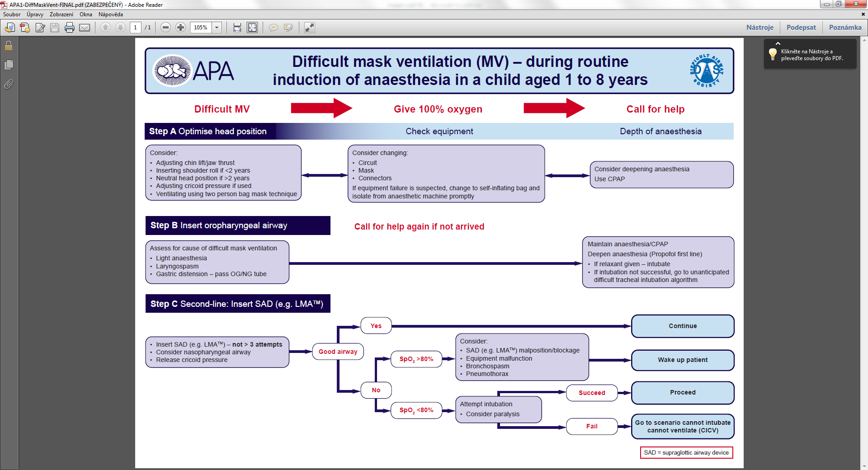Viewport: 868px width, 470px height.
Task: Open the sign document pen icon
Action: tap(40, 28)
